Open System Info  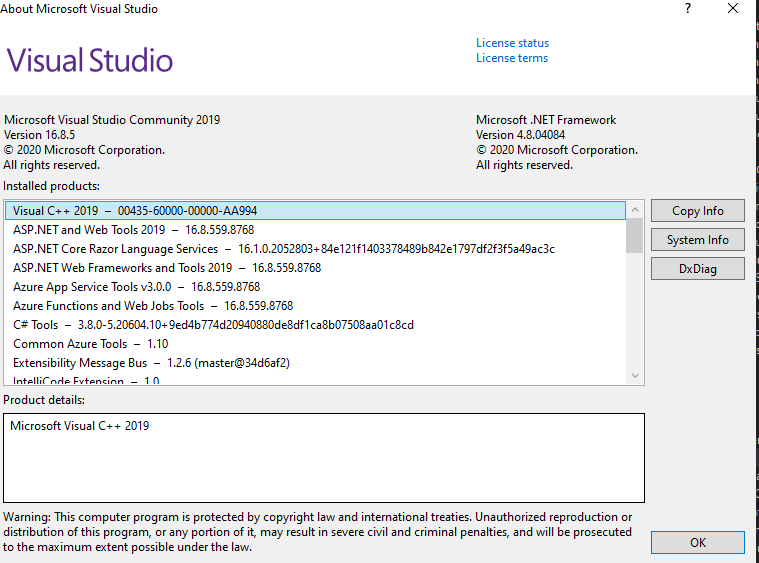point(698,240)
